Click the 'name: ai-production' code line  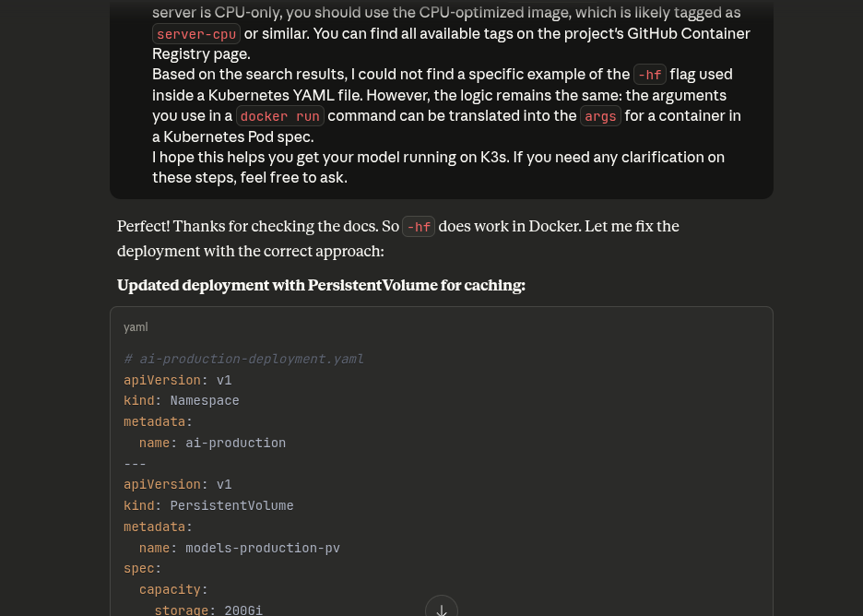coord(212,443)
